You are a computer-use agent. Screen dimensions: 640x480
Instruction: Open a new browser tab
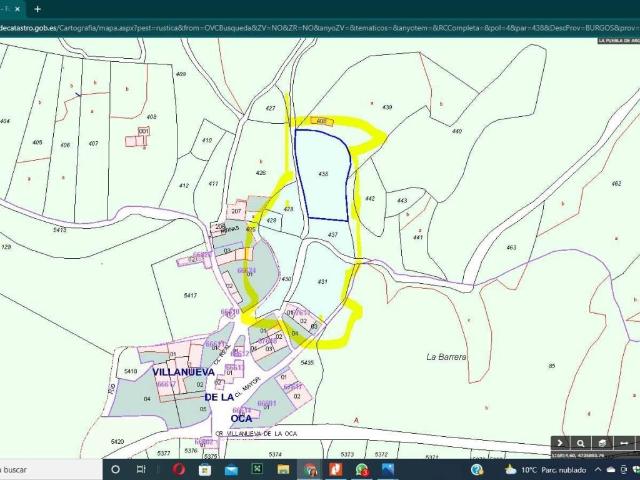click(x=38, y=8)
